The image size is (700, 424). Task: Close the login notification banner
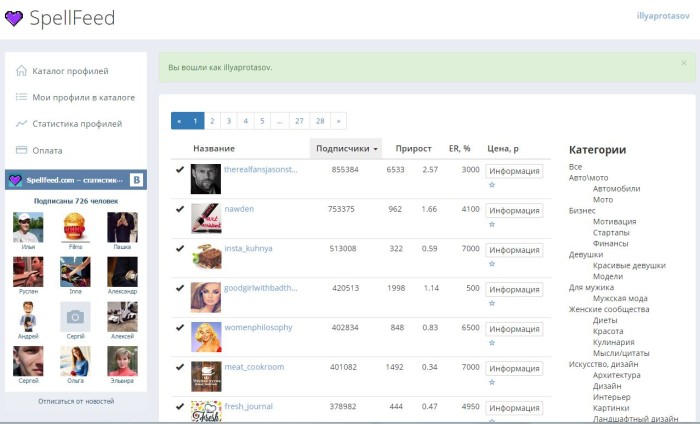pos(683,63)
